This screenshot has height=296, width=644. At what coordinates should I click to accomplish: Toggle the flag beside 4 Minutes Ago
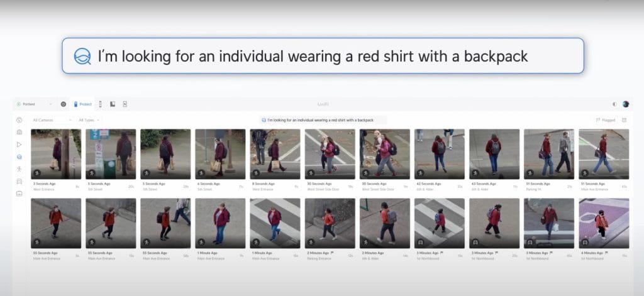(x=607, y=253)
